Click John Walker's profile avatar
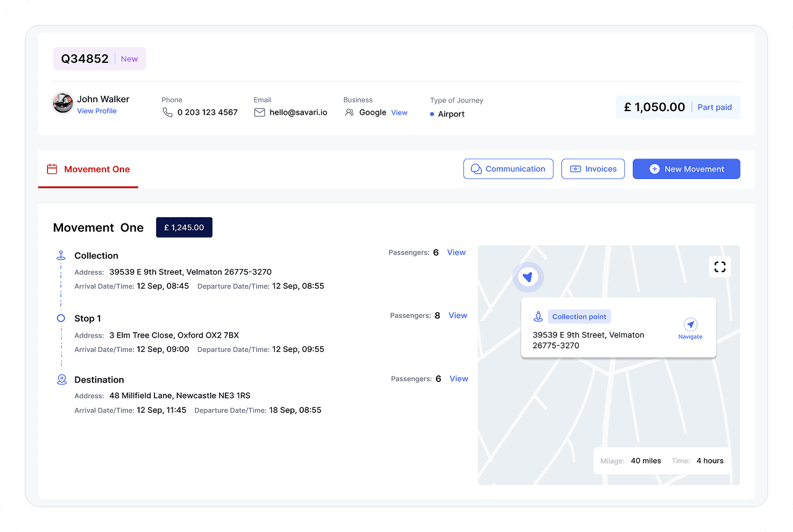Screen dimensions: 793x532 coord(63,103)
